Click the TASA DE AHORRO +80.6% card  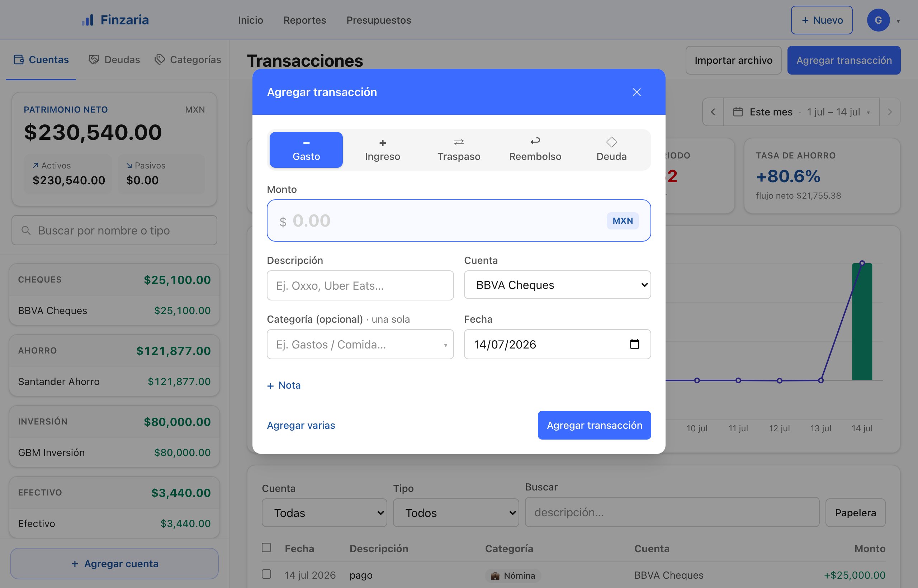pyautogui.click(x=822, y=176)
